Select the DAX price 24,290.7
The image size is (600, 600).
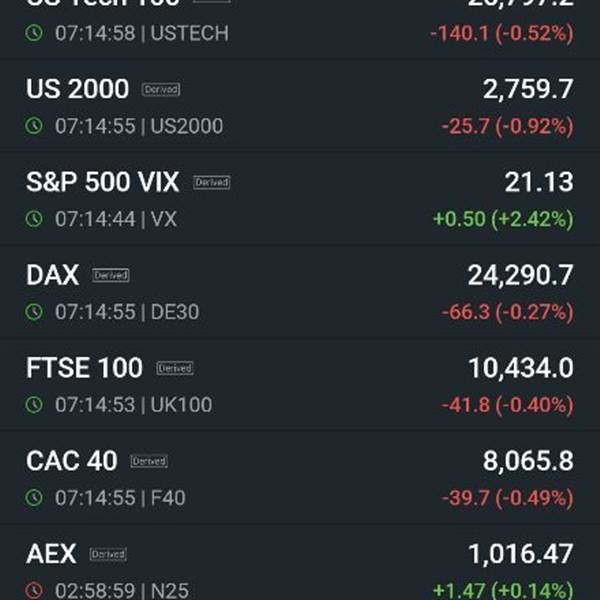520,275
